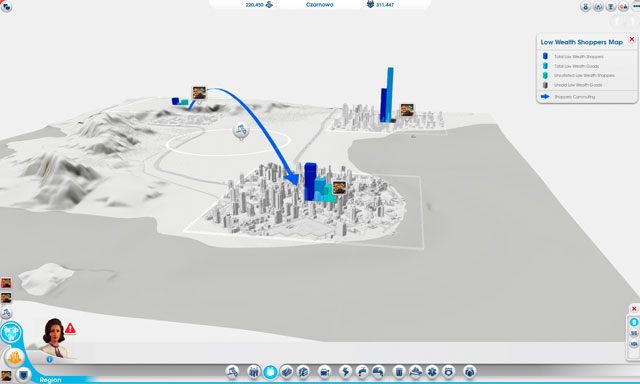Select the glowing region view circle button

[x=11, y=332]
